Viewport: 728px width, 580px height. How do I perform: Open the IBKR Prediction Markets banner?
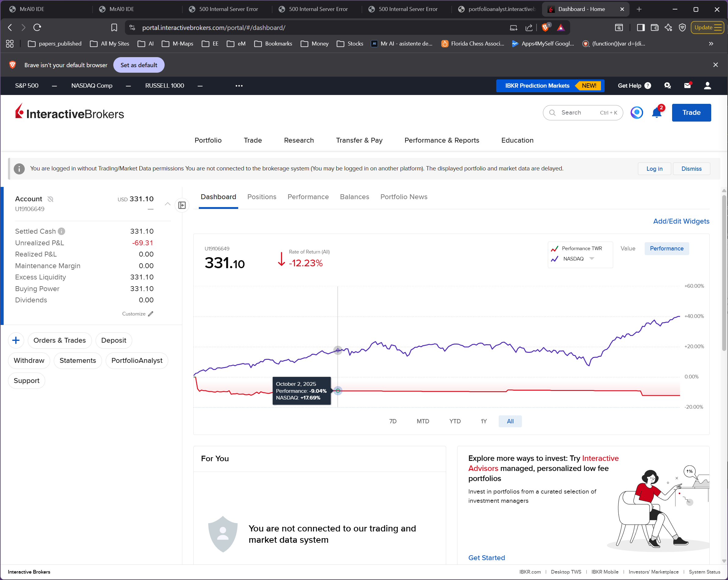550,86
